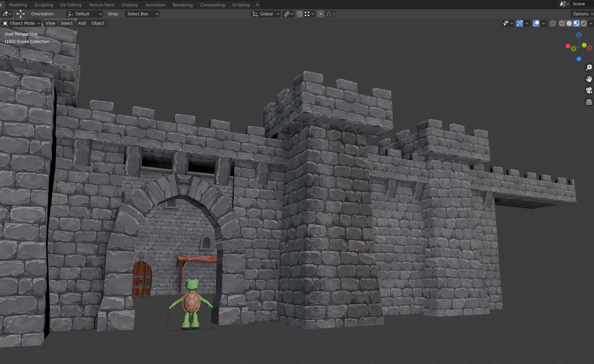
Task: Switch to the Animation workspace tab
Action: tap(155, 5)
